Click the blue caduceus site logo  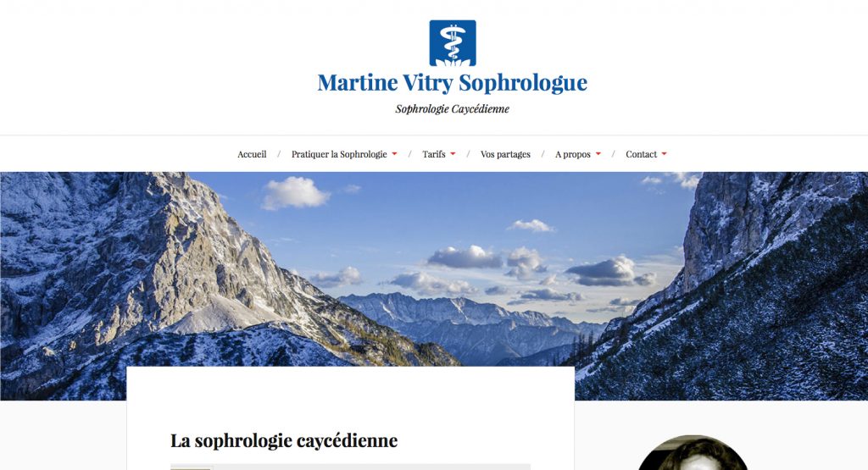pyautogui.click(x=453, y=43)
